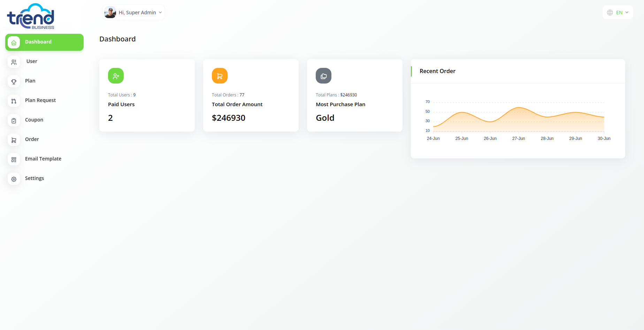Image resolution: width=644 pixels, height=330 pixels.
Task: Click the gray Most Purchase Plan icon
Action: point(323,76)
